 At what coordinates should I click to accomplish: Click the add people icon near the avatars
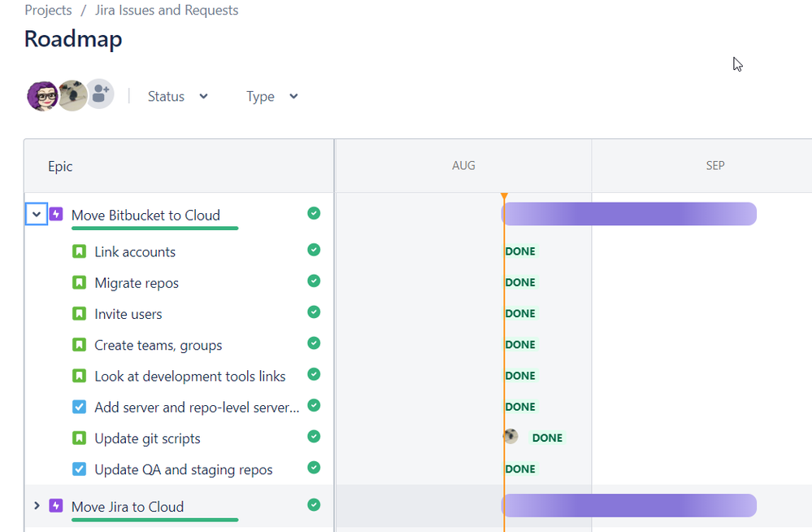(99, 94)
